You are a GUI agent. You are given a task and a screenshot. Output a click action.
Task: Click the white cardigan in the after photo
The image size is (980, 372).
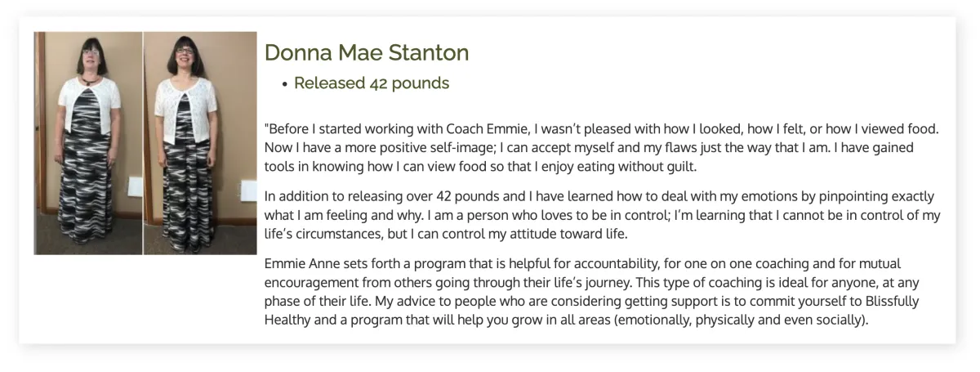point(186,111)
